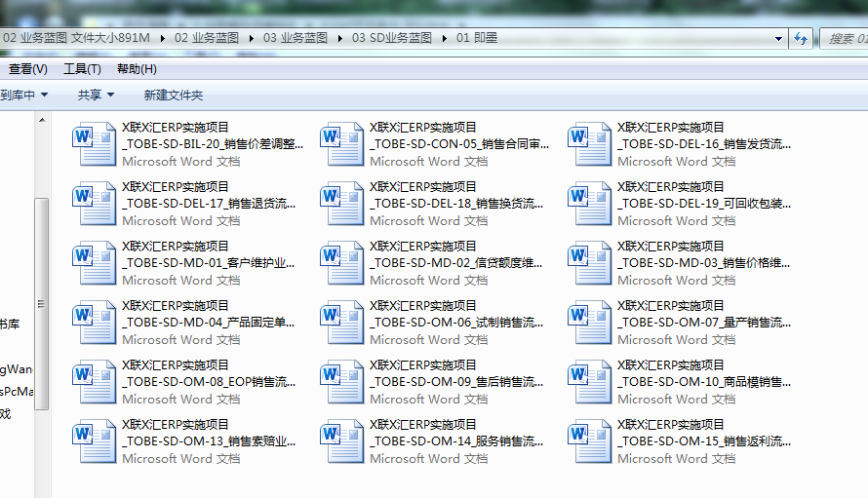Select the TOBE-SD-DEL-18 销售换货 Word icon

(342, 203)
